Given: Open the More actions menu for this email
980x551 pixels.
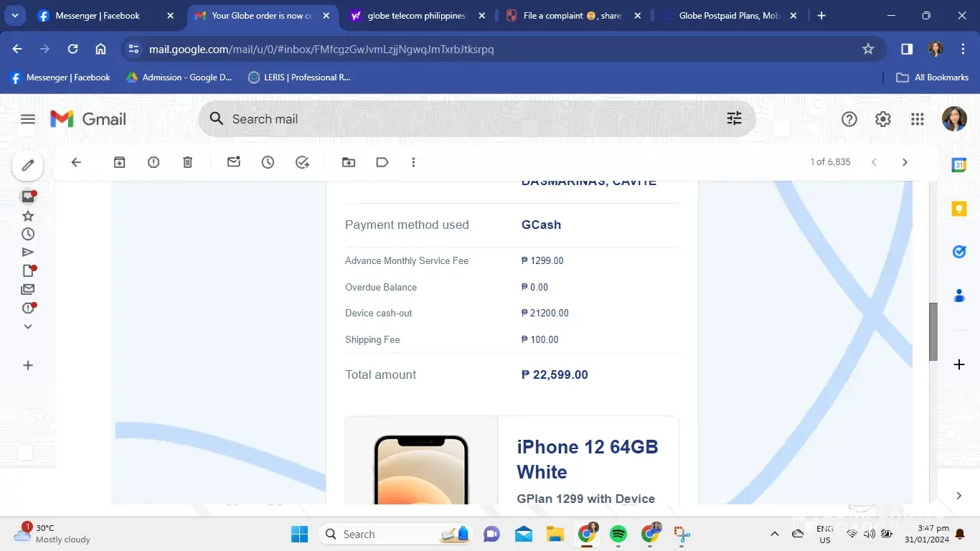Looking at the screenshot, I should click(x=413, y=162).
